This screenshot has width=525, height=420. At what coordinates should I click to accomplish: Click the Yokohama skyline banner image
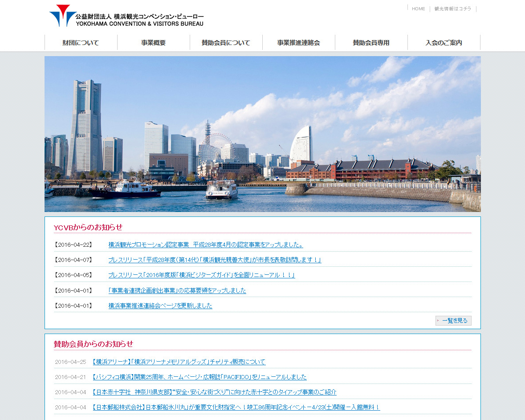click(x=263, y=134)
